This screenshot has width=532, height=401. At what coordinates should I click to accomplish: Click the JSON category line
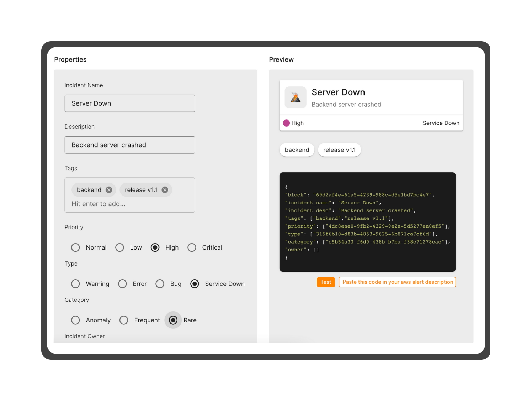pyautogui.click(x=367, y=242)
